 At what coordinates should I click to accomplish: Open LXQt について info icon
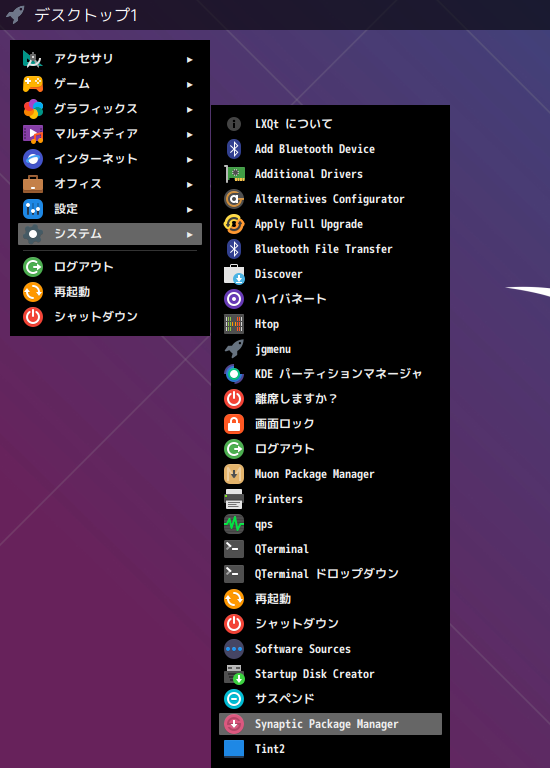point(234,124)
